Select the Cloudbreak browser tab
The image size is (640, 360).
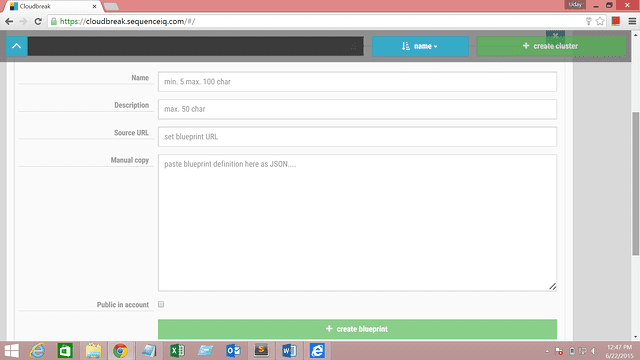(x=53, y=6)
